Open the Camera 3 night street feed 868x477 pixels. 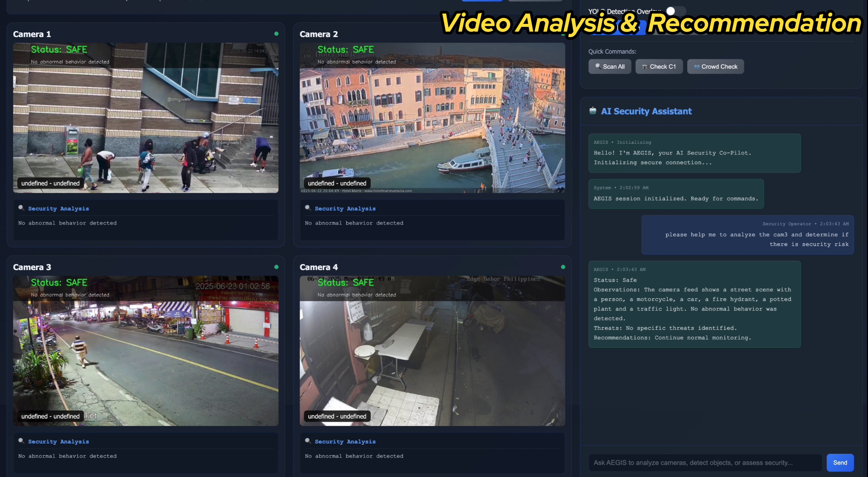146,351
